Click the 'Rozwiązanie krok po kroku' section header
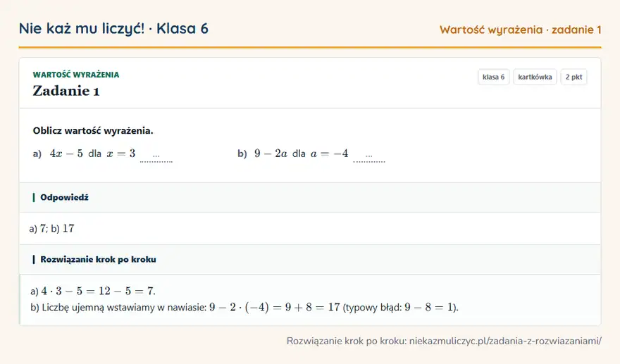Viewport: 620px width, 364px height. 310,259
